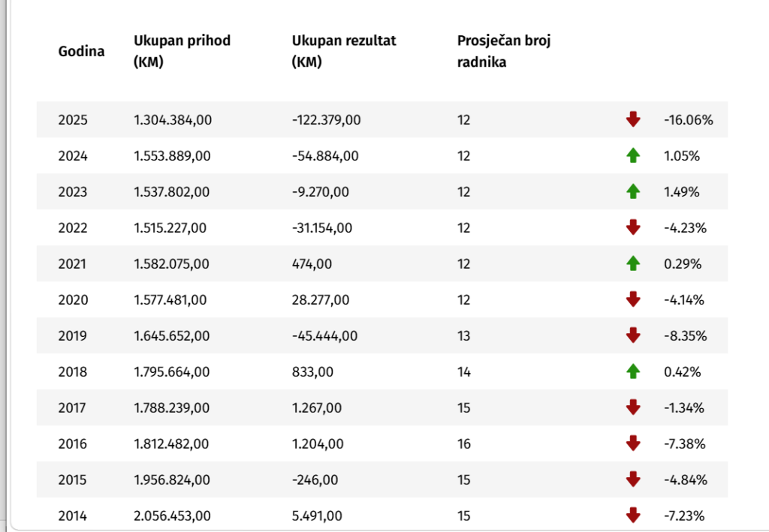Select the Prosječan broj radnika header
The image size is (769, 532).
tap(504, 51)
